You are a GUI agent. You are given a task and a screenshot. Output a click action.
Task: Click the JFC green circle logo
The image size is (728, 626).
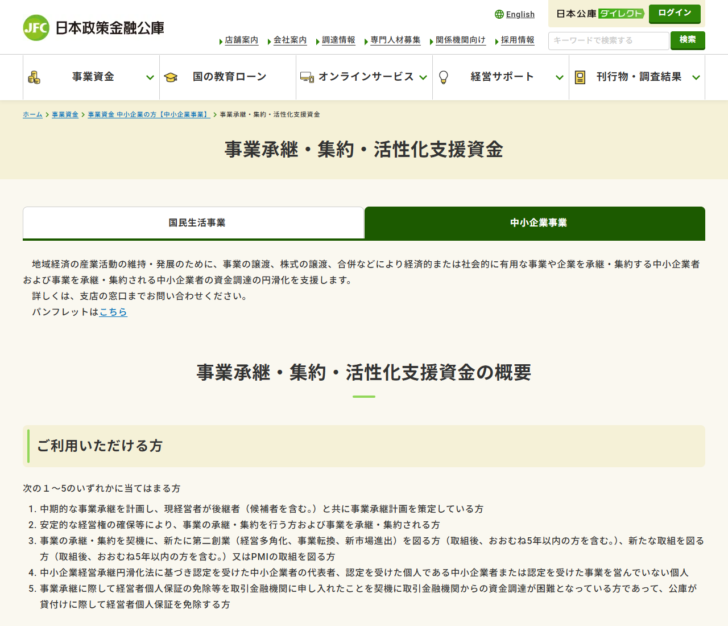[x=36, y=28]
